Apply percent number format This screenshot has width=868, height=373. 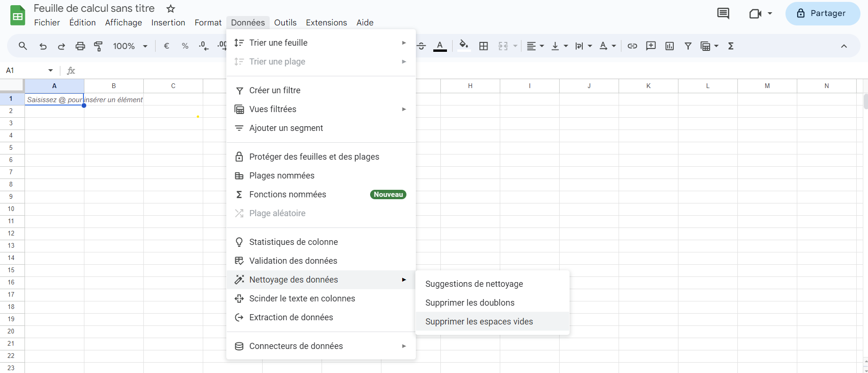click(x=185, y=46)
